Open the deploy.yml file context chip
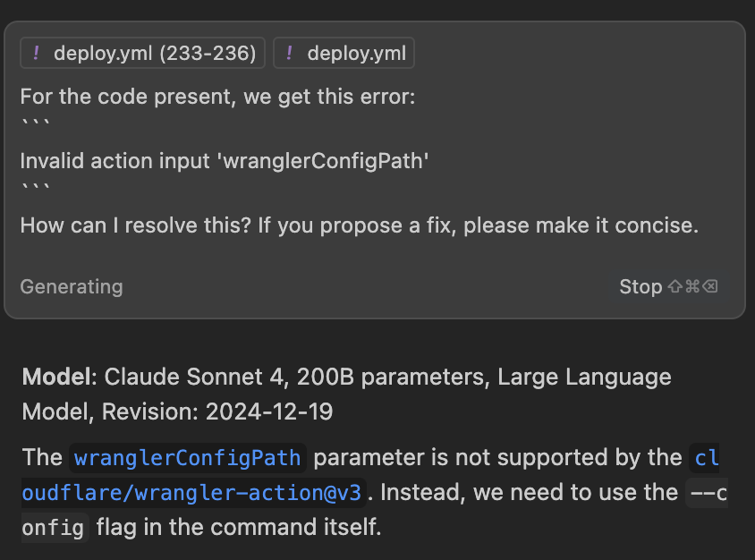This screenshot has width=755, height=560. pos(344,53)
